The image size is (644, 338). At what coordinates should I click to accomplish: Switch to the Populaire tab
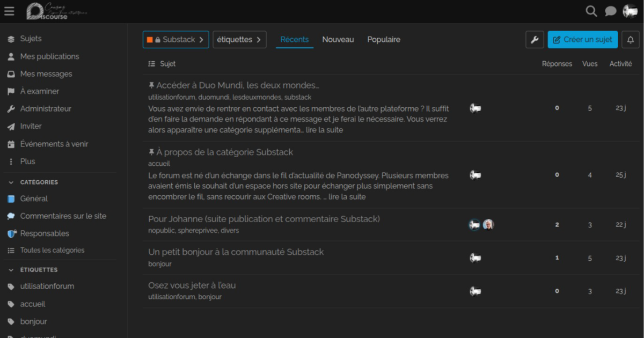coord(384,40)
